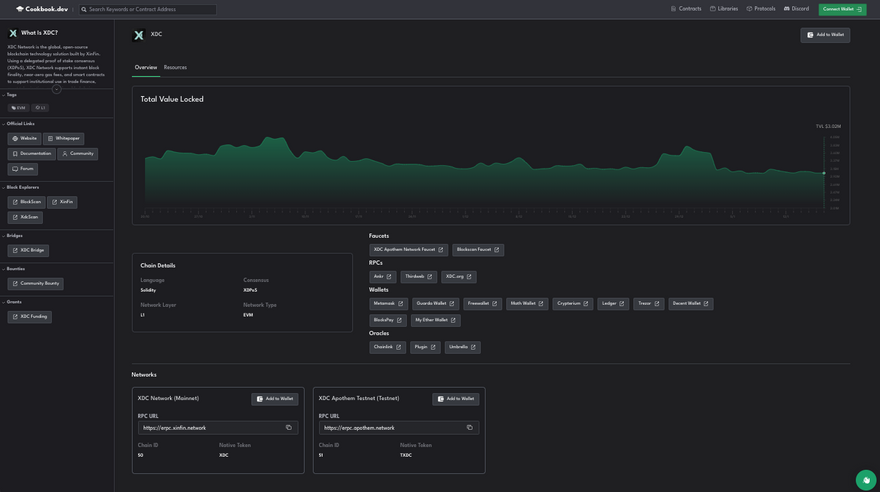Focus the search keywords or contract field

[x=150, y=9]
